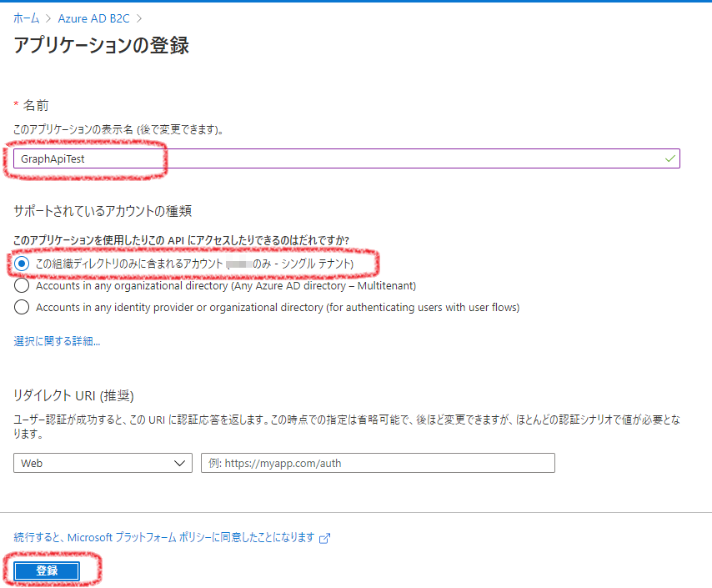The image size is (712, 588).
Task: Open the 選択に関する詳細 help link
Action: click(x=57, y=341)
